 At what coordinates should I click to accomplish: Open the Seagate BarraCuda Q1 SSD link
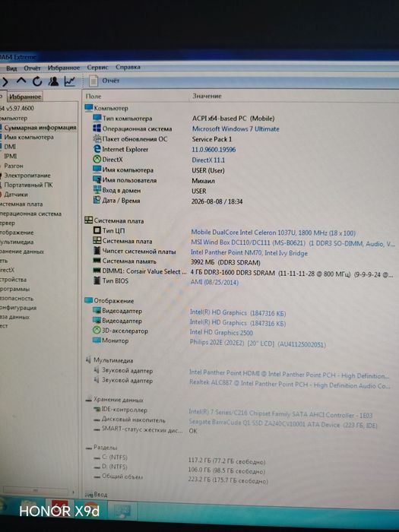pos(283,424)
